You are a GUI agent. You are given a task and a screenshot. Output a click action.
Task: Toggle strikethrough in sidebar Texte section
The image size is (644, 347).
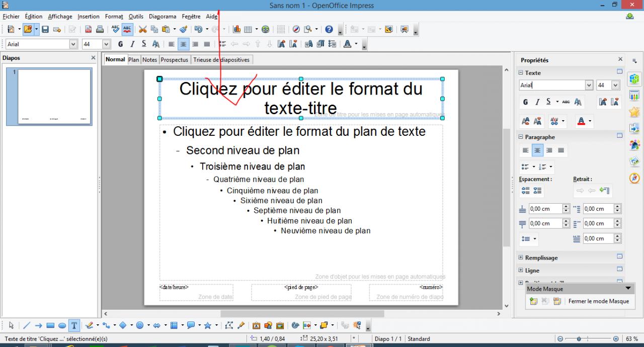point(566,102)
